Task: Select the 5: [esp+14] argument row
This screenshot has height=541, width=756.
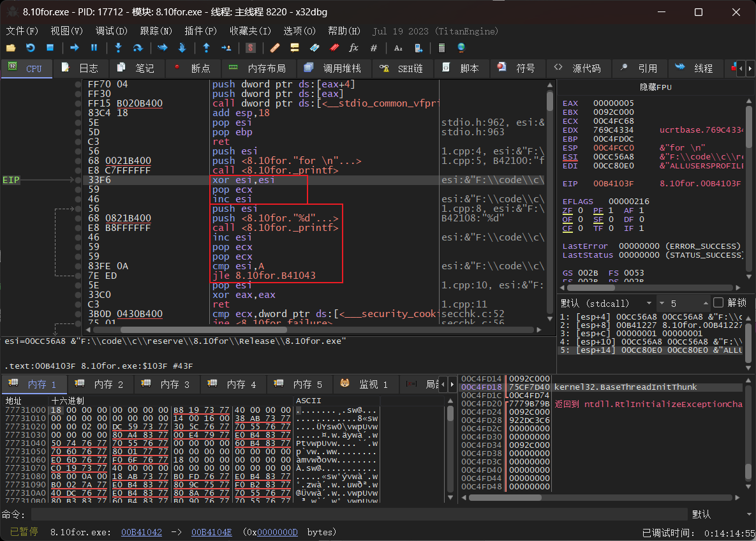Action: [651, 350]
